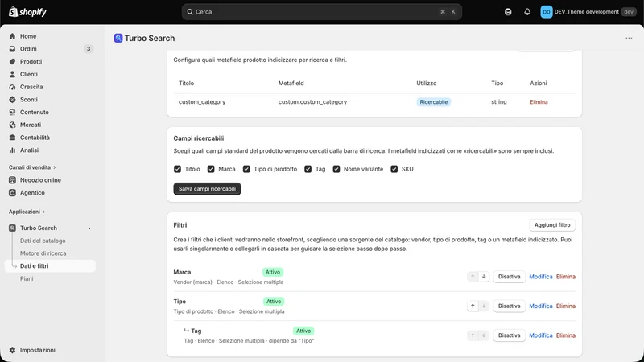This screenshot has height=362, width=644.
Task: Click the Cerca search field
Action: [x=321, y=12]
